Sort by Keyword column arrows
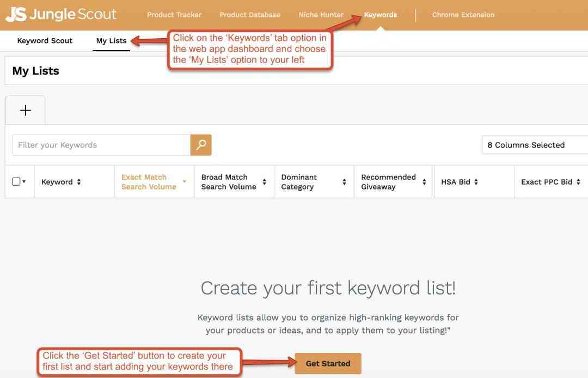 (79, 182)
